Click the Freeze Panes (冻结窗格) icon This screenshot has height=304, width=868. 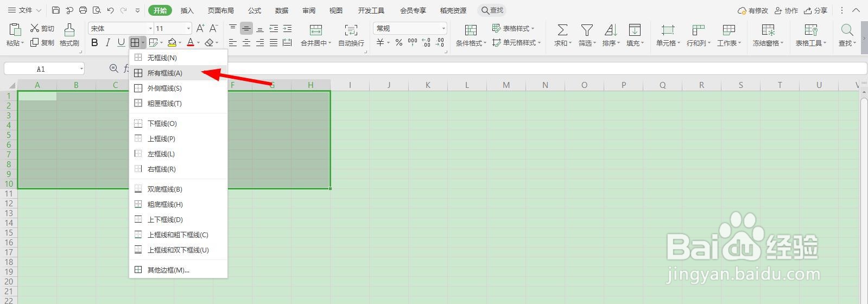(768, 29)
